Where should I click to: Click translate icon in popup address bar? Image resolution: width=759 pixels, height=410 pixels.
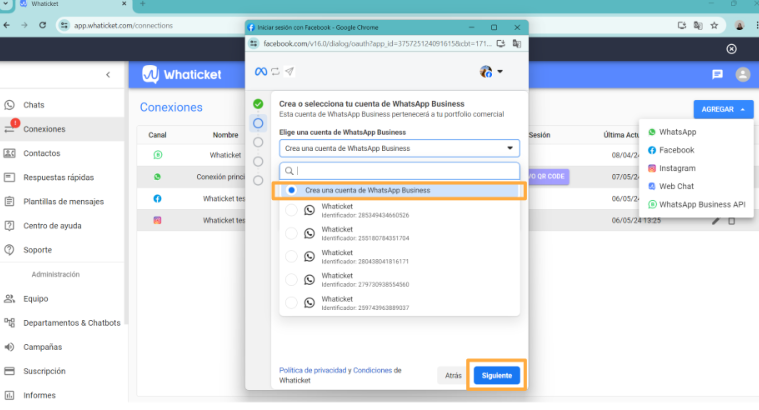517,44
